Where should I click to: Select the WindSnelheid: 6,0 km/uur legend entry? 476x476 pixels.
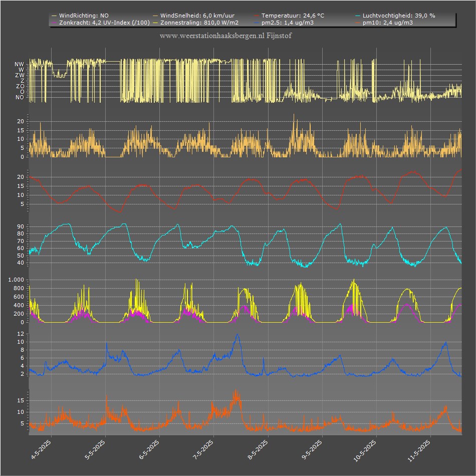(194, 16)
